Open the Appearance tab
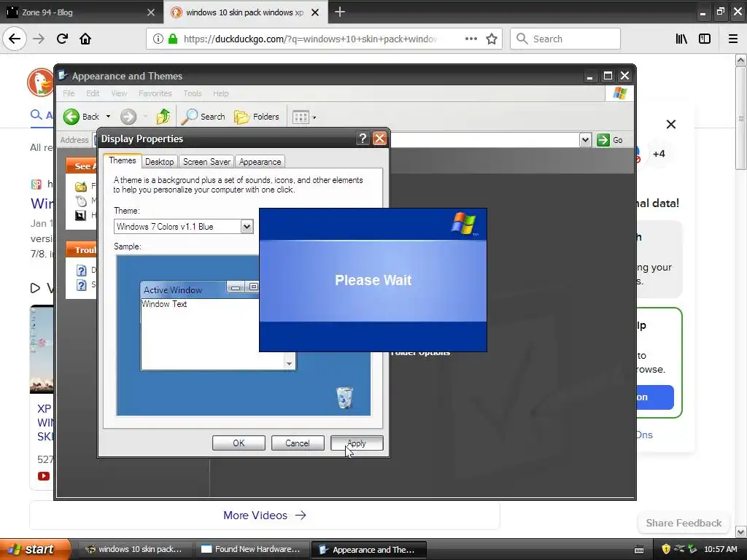Screen dimensions: 747x560 (260, 162)
